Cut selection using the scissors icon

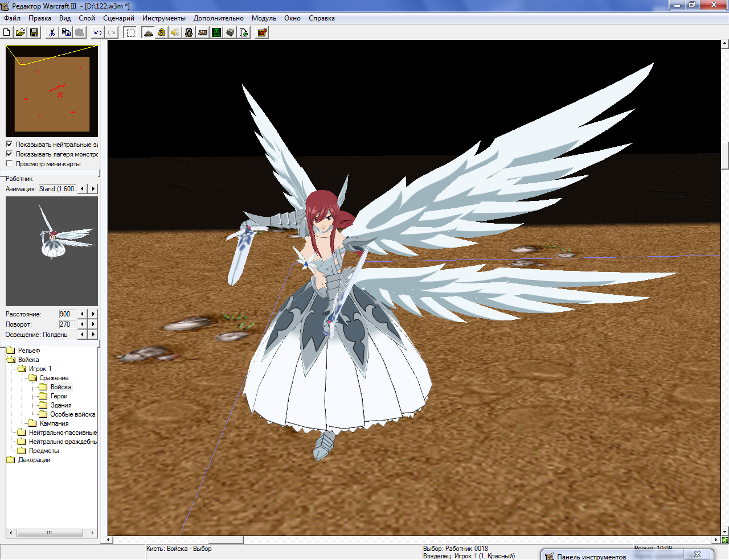(52, 32)
